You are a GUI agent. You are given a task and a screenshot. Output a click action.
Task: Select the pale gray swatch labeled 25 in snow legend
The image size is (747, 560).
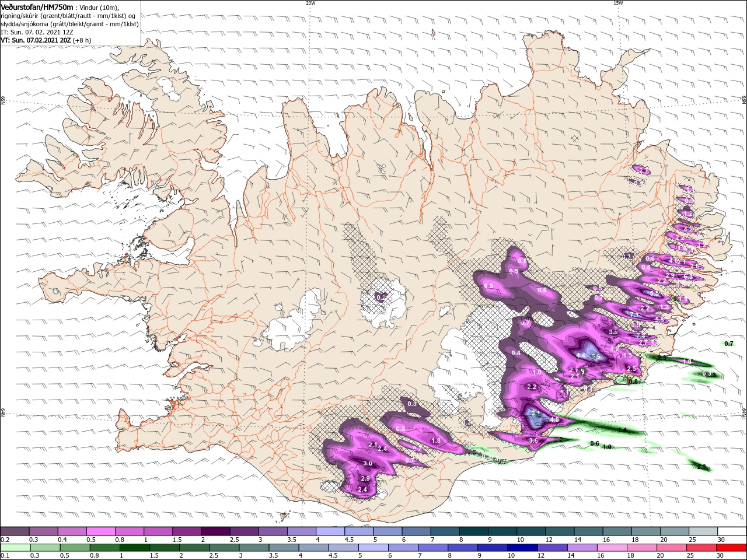click(703, 531)
